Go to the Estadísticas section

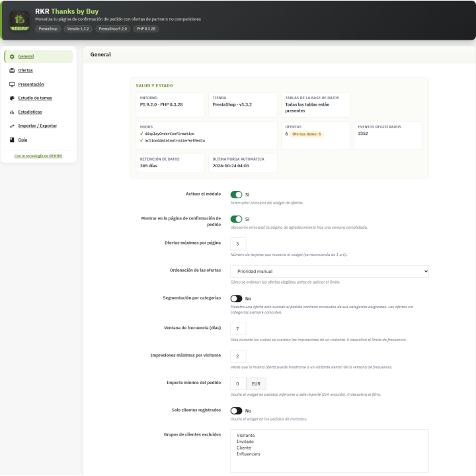point(30,112)
